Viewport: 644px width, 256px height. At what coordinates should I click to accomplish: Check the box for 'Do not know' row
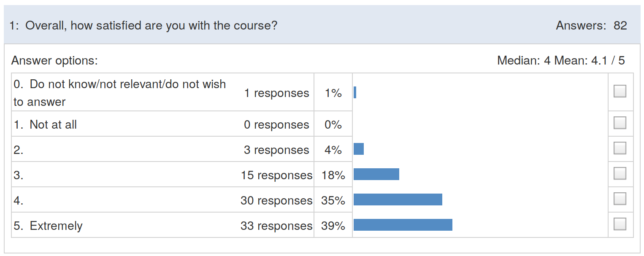click(620, 91)
